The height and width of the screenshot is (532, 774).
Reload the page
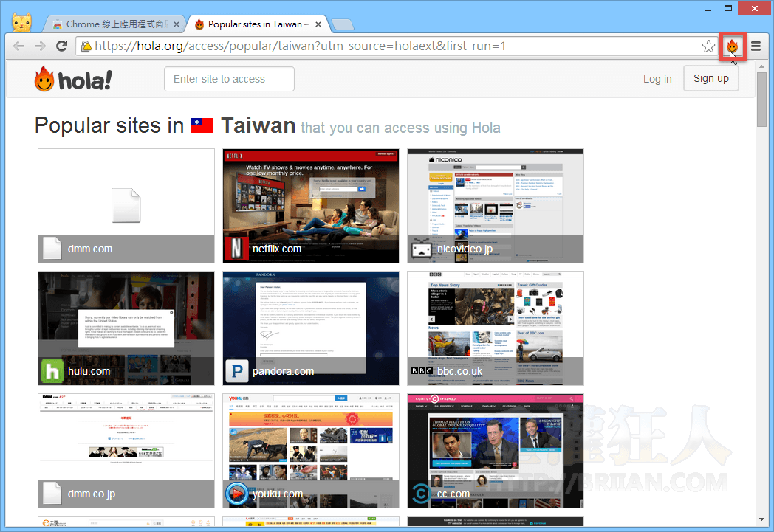pyautogui.click(x=62, y=46)
